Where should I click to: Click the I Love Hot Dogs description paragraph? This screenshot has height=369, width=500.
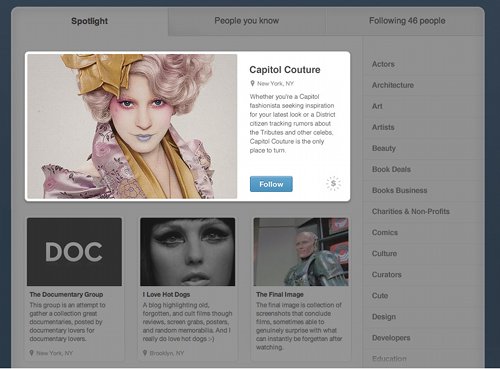187,322
